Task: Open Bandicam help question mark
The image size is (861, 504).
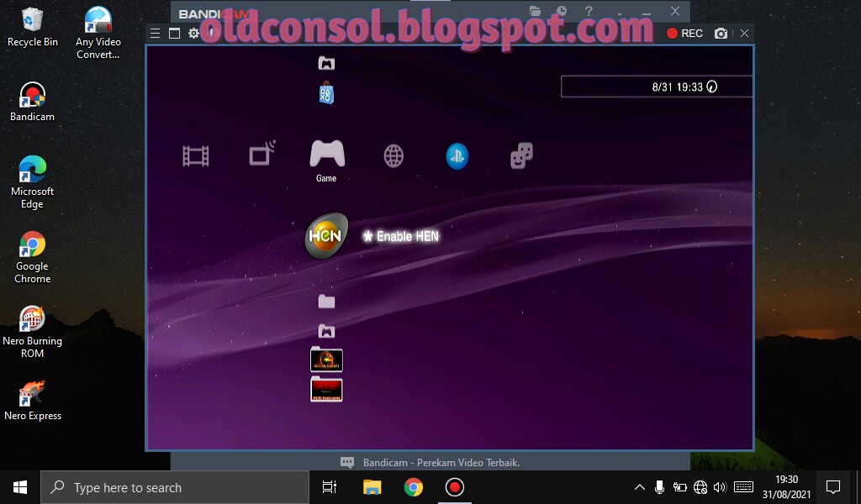Action: tap(588, 11)
